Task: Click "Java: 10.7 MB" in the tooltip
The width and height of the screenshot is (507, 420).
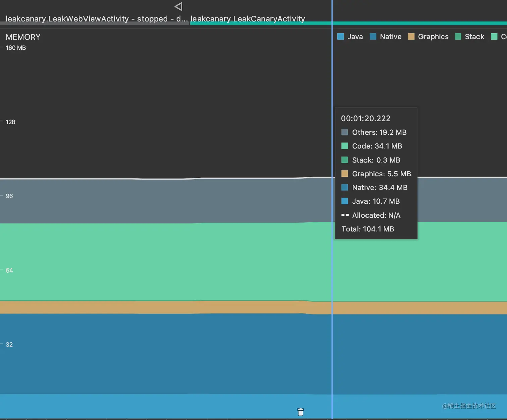Action: [376, 201]
